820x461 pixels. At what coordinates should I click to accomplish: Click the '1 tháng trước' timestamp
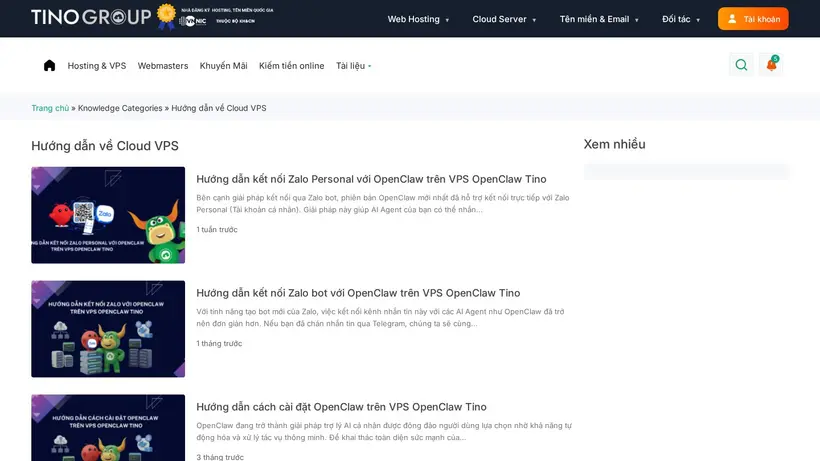[x=219, y=343]
